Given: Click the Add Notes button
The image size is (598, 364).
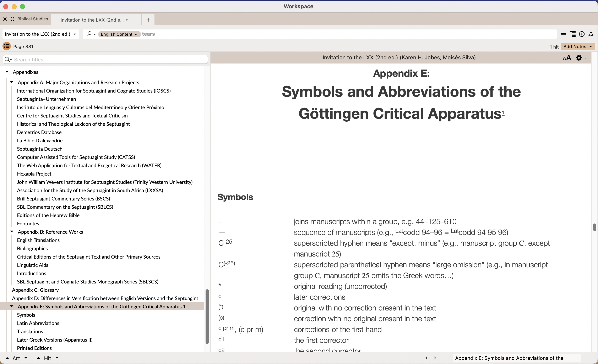Looking at the screenshot, I should (x=577, y=46).
